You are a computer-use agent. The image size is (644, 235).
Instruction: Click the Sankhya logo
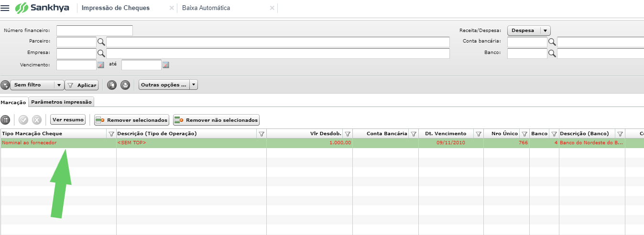click(x=42, y=8)
